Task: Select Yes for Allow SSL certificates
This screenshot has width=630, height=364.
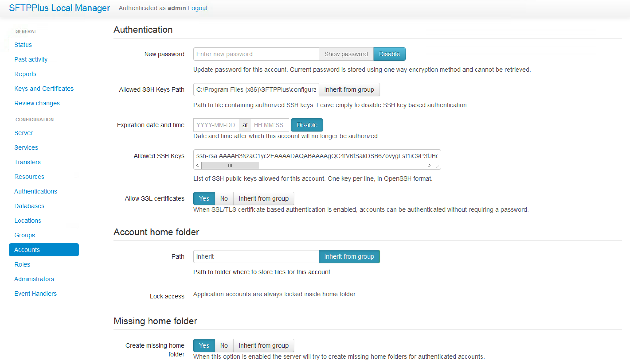Action: 204,198
